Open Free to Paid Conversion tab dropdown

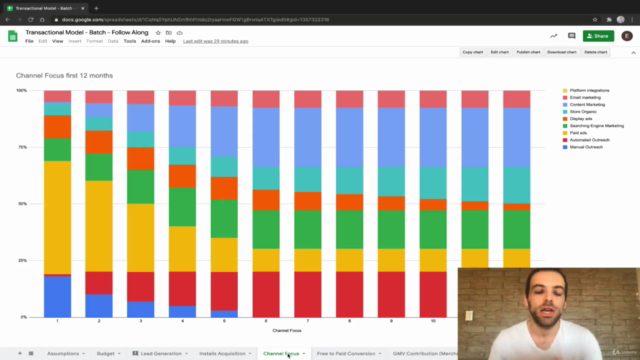tap(380, 353)
